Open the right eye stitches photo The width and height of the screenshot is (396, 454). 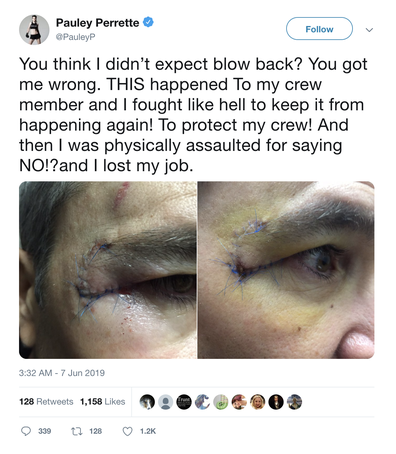[286, 270]
